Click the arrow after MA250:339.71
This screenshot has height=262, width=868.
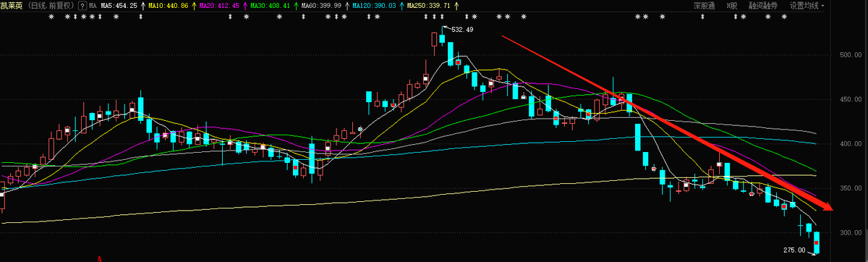tap(456, 6)
